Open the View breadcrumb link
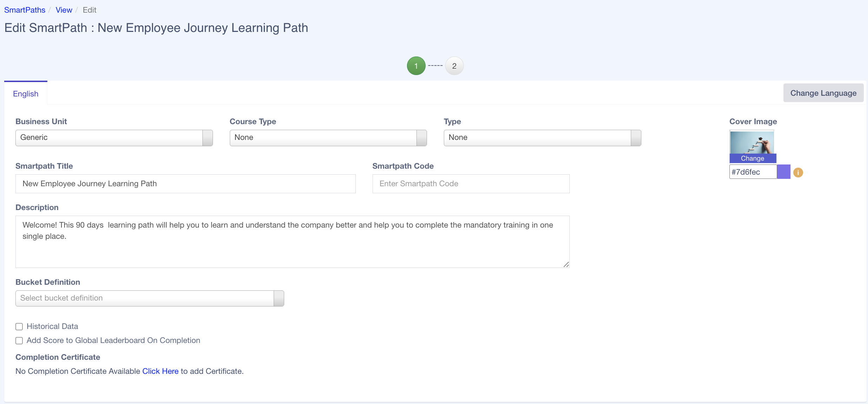 coord(64,10)
